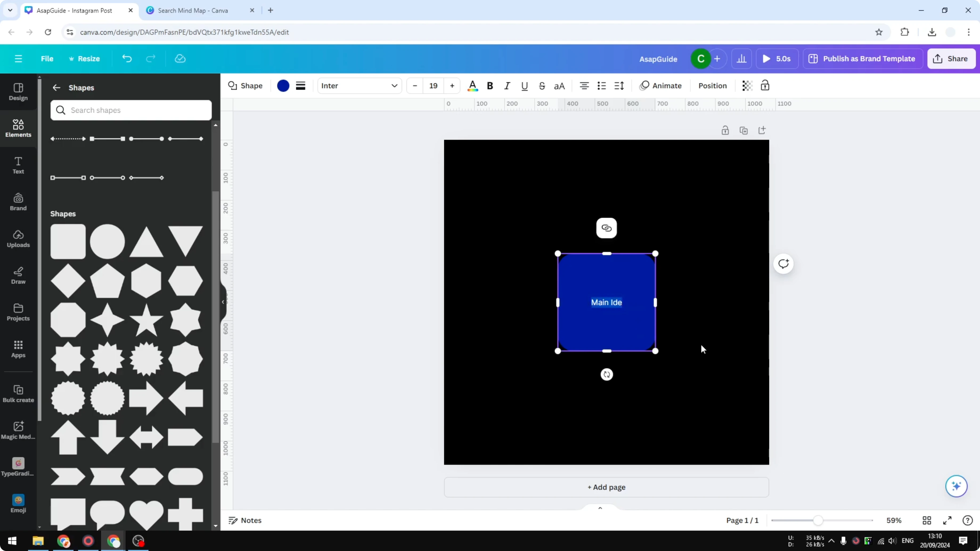Click the Share button
980x551 pixels.
(x=952, y=59)
